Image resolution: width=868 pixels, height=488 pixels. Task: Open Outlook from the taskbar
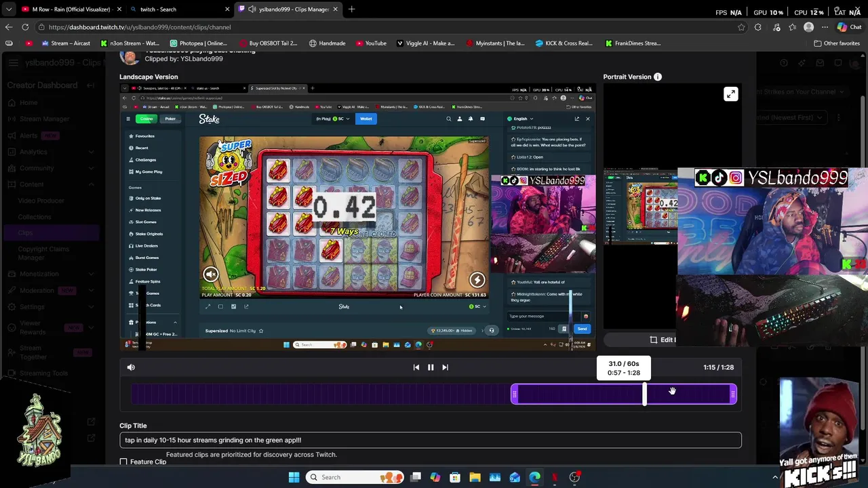pos(515,477)
